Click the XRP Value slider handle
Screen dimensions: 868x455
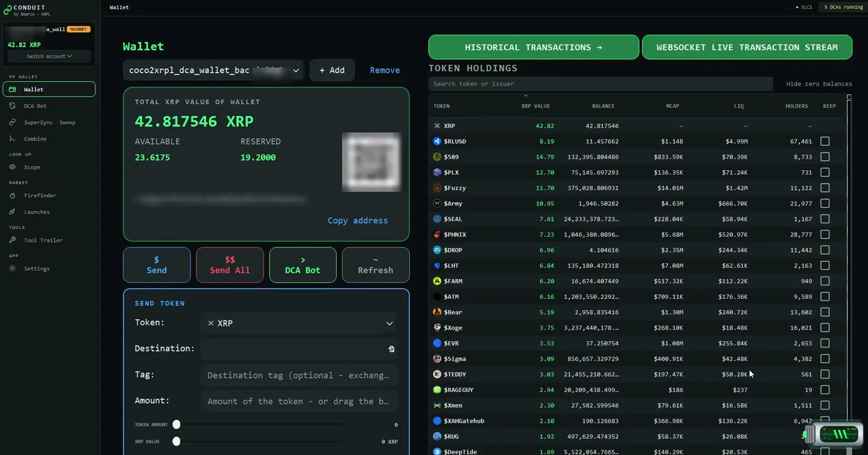click(177, 441)
